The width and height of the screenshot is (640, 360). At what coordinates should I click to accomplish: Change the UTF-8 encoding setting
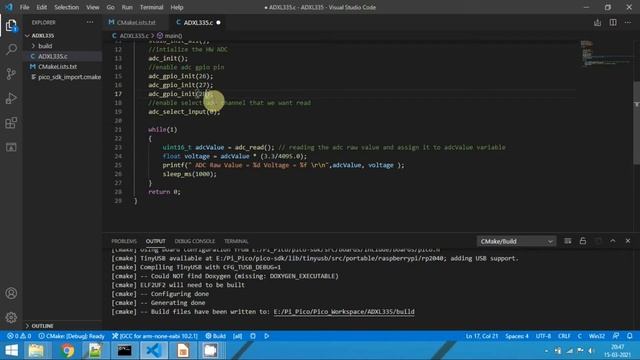click(x=543, y=336)
